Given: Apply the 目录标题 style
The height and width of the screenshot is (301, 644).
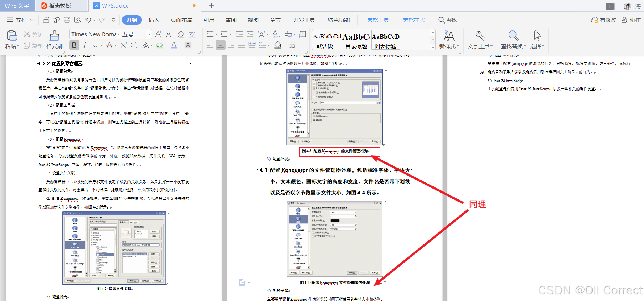Looking at the screenshot, I should 356,40.
